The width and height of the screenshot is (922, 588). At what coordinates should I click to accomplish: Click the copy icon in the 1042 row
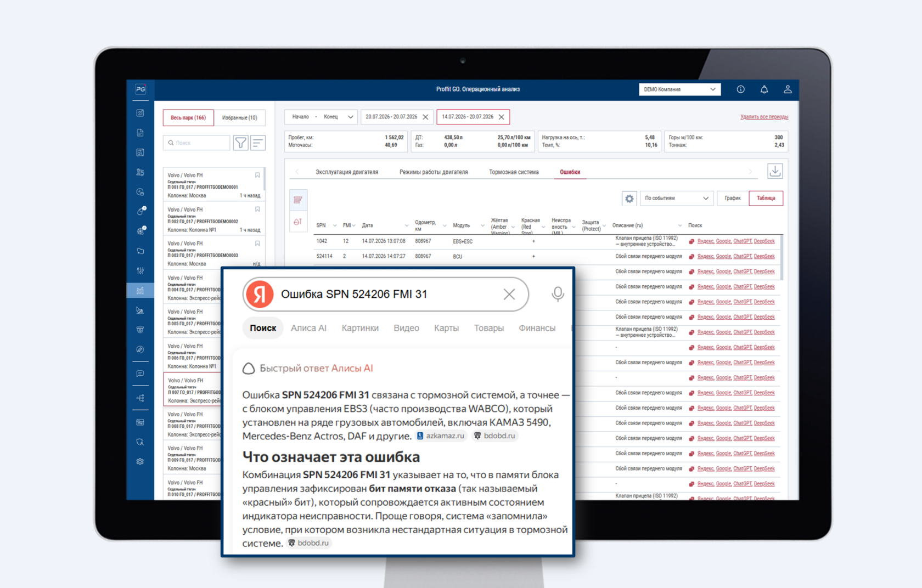click(x=692, y=241)
